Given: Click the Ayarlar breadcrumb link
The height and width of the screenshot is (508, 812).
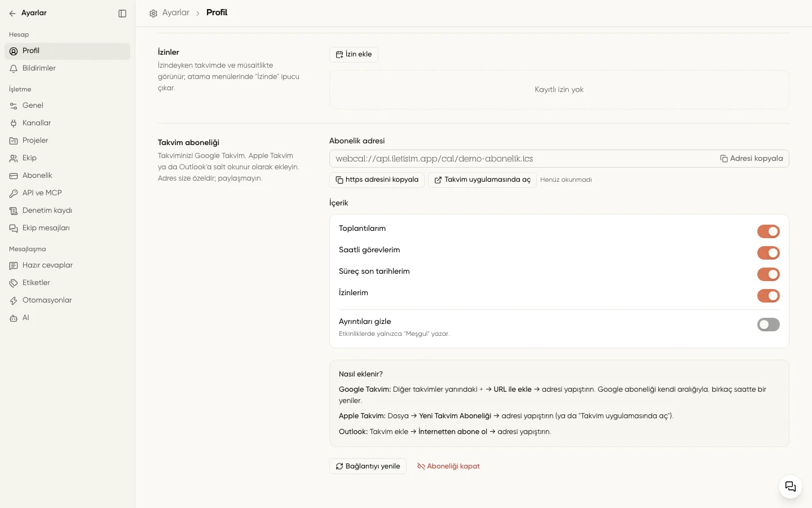Looking at the screenshot, I should point(176,12).
